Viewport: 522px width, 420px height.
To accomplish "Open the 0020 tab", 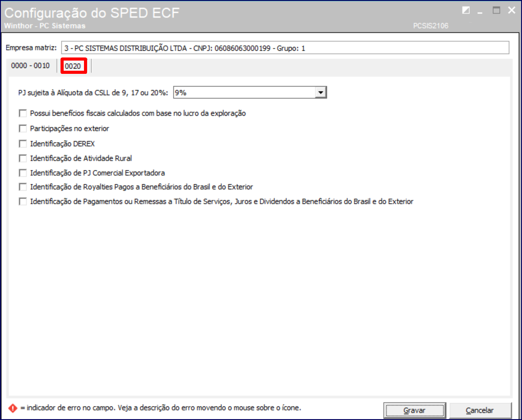I will (73, 66).
